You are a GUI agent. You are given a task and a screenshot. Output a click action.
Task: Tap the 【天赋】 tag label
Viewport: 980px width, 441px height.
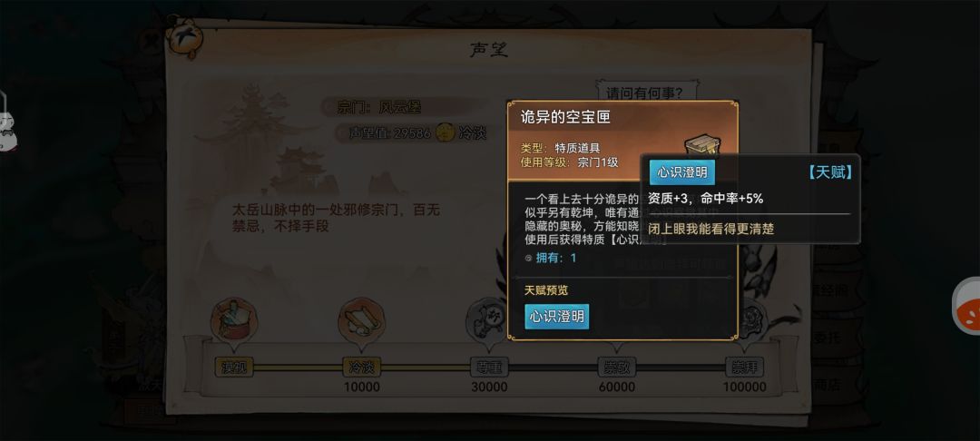[x=828, y=172]
